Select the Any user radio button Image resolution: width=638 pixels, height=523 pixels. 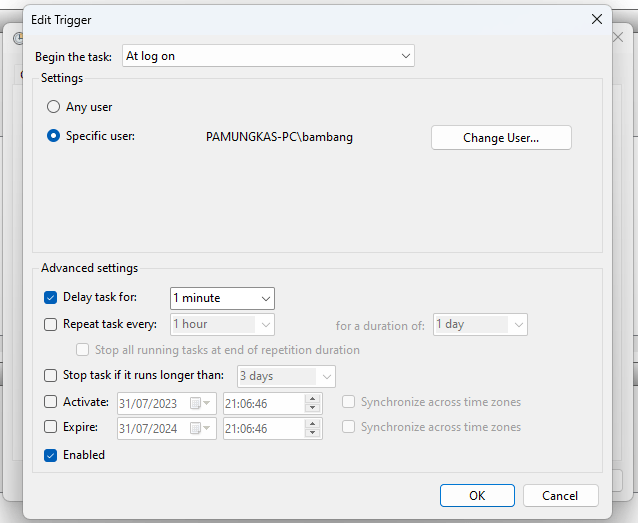tap(54, 107)
